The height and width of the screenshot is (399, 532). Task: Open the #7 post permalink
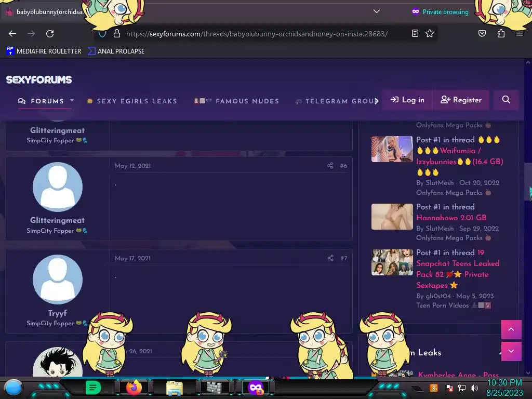pos(344,258)
